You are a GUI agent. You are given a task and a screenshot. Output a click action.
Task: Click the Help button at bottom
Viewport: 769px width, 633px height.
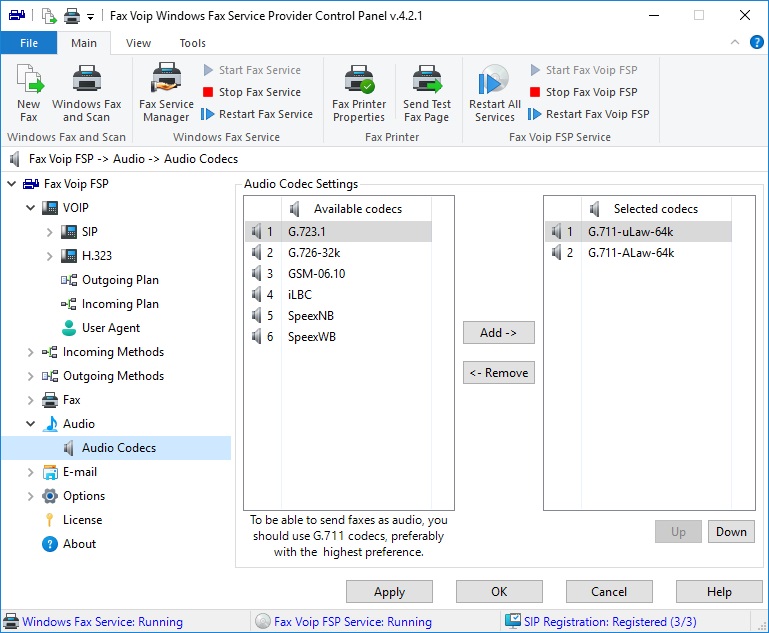[x=719, y=592]
